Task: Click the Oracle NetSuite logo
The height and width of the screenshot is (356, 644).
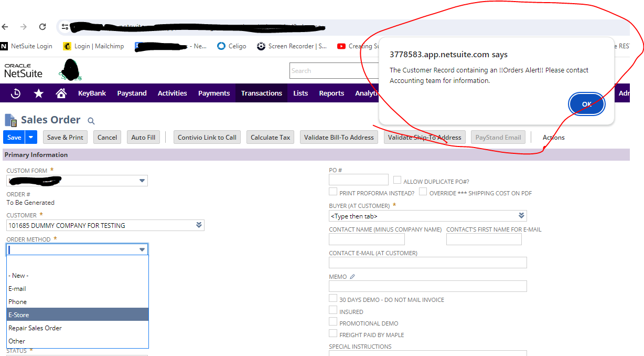Action: (x=23, y=71)
